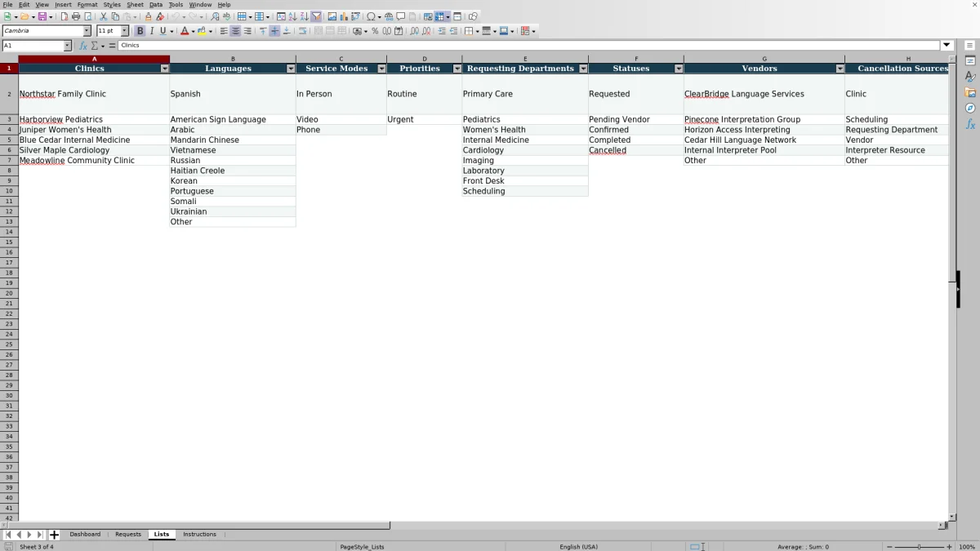Click the Save document icon
Screen dimensions: 980x551
coord(42,16)
